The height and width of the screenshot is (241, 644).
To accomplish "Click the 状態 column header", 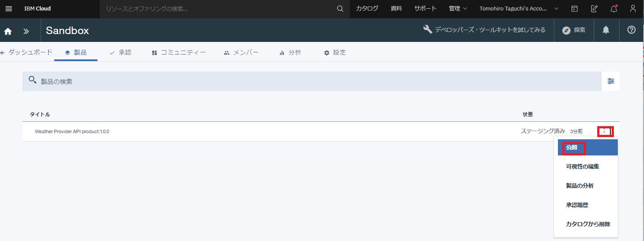I will (528, 114).
